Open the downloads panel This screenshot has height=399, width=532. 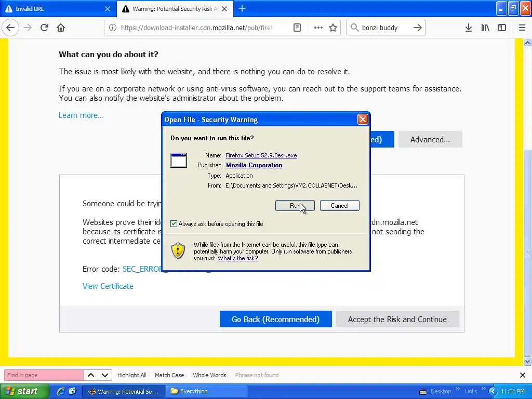(469, 28)
